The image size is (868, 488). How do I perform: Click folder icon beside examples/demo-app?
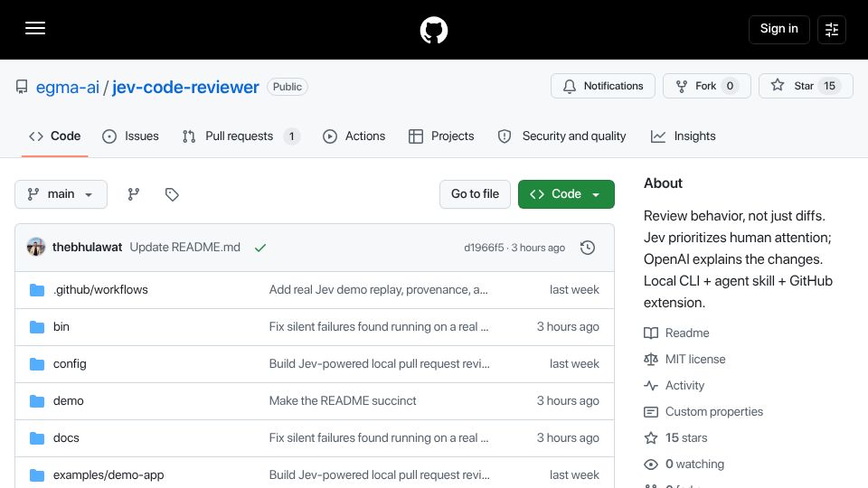pos(37,475)
